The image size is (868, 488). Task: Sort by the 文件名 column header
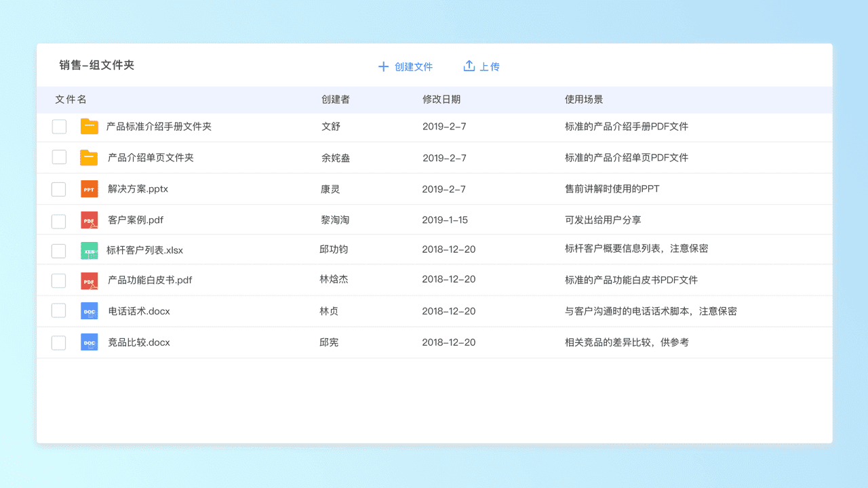pos(71,100)
